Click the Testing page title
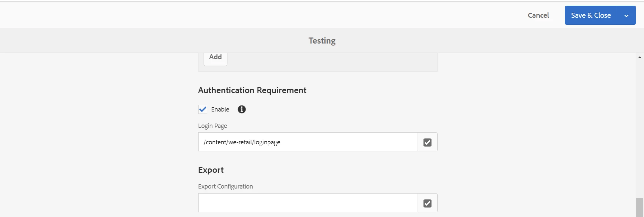 click(x=322, y=41)
